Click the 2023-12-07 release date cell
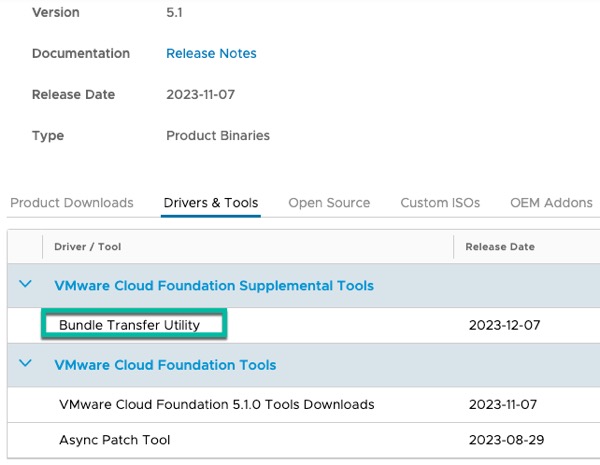This screenshot has height=465, width=600. (x=507, y=325)
